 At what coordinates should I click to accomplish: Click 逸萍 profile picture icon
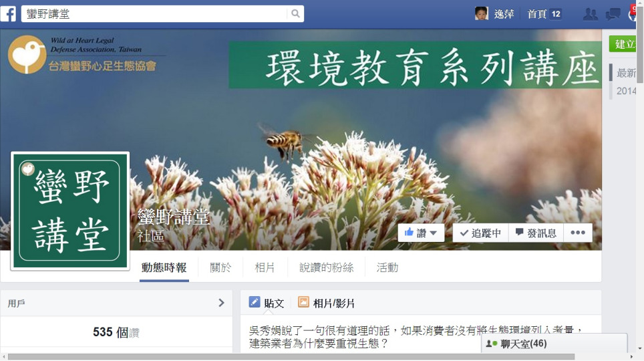click(x=482, y=13)
